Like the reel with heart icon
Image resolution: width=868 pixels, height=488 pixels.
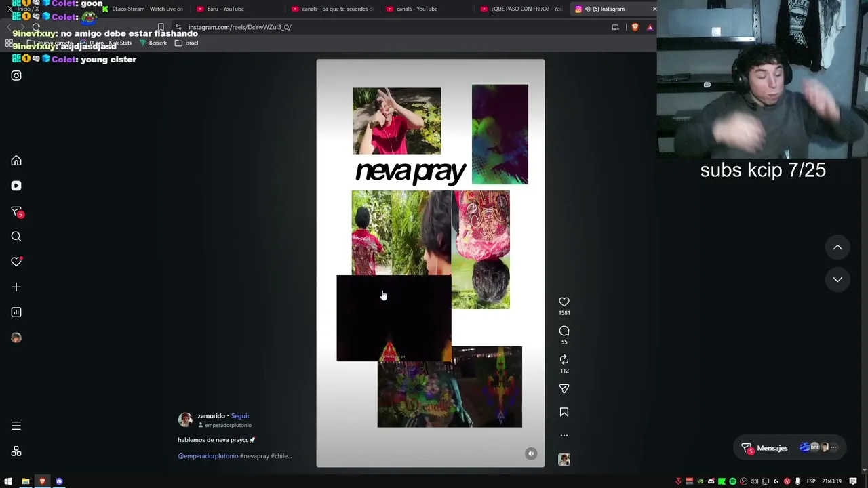[x=564, y=302]
